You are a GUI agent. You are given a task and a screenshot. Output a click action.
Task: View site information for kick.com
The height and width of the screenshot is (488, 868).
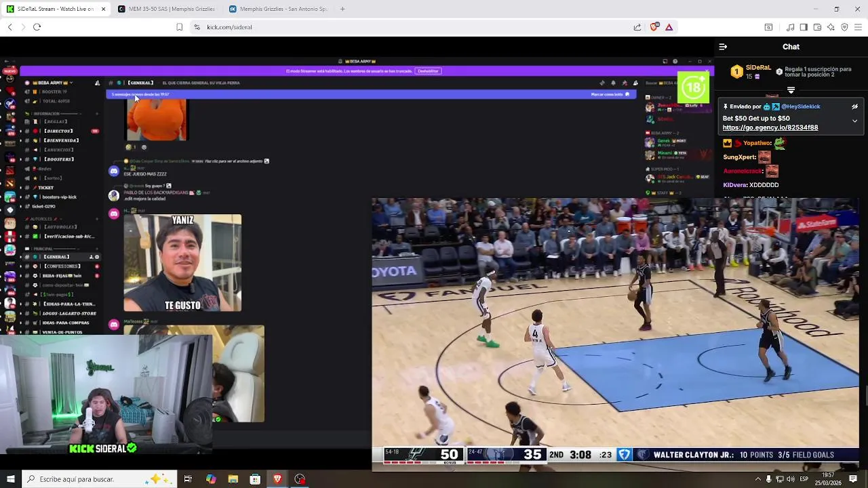pos(197,27)
